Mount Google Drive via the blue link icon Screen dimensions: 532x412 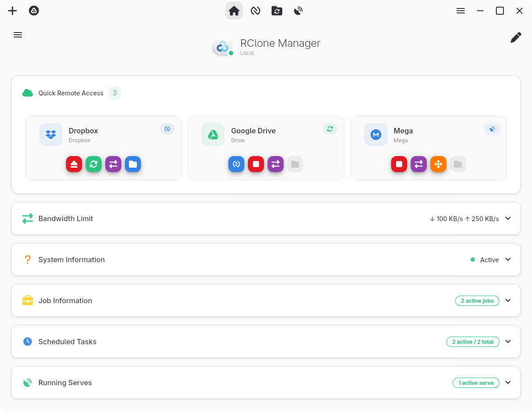tap(236, 164)
